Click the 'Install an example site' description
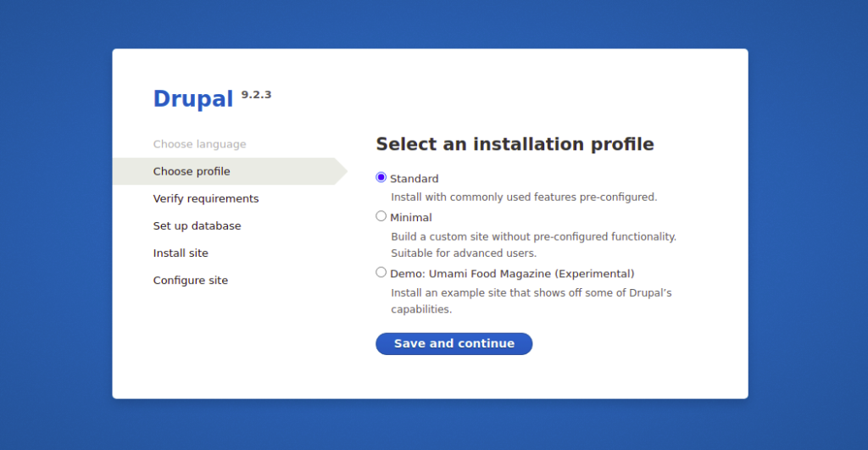 coord(531,301)
